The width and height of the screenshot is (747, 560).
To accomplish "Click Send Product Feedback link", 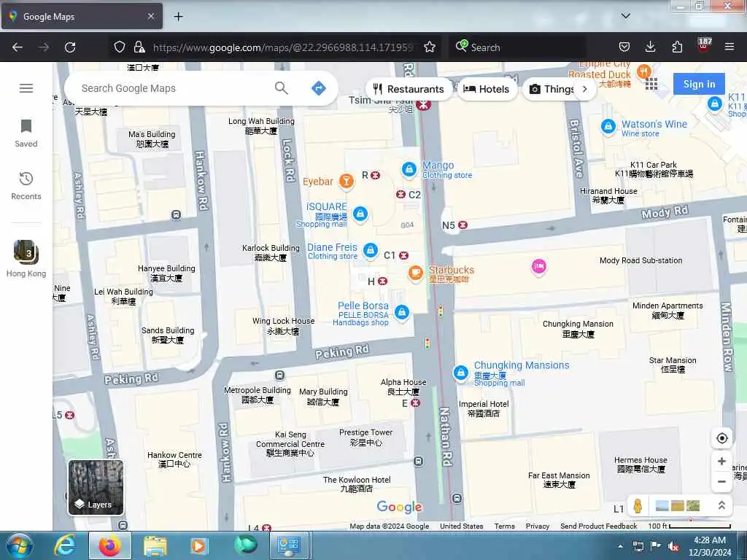I will pos(598,526).
